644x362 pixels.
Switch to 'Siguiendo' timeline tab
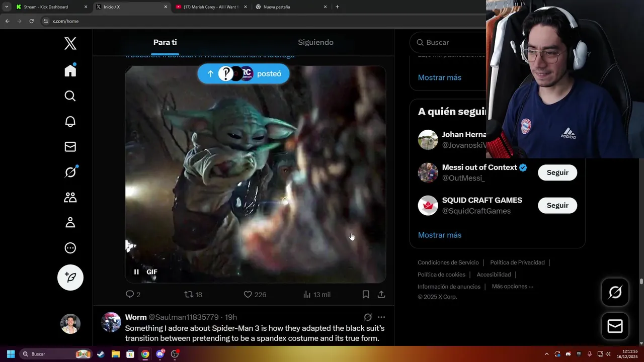pos(315,43)
